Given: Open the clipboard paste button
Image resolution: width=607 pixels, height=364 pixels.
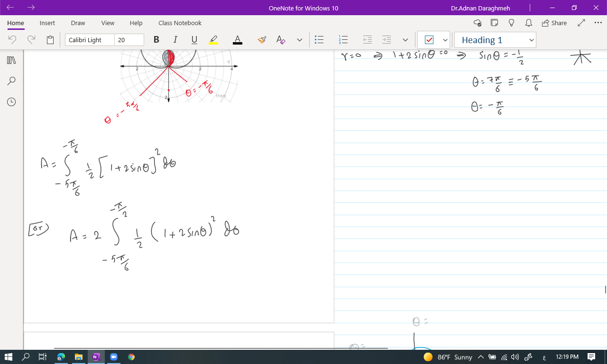Looking at the screenshot, I should pos(50,40).
